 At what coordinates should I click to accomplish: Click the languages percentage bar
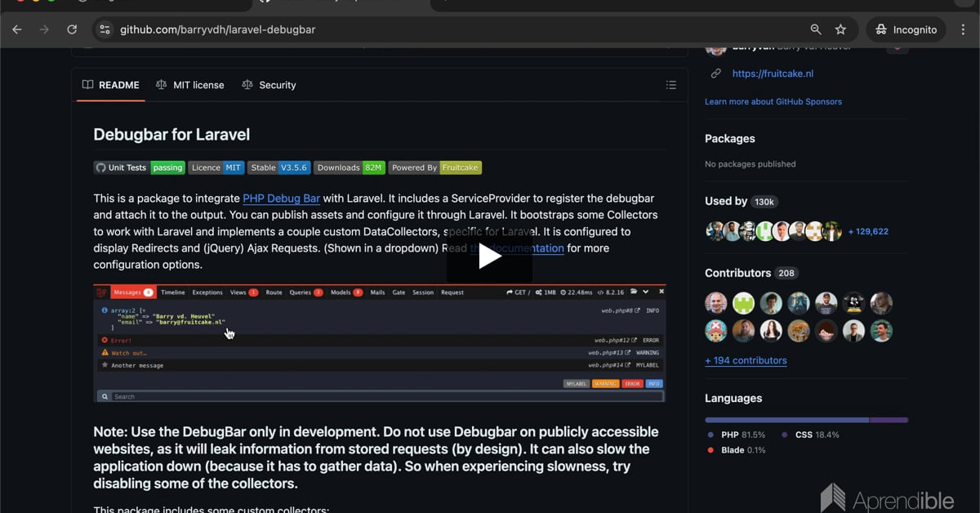click(807, 420)
